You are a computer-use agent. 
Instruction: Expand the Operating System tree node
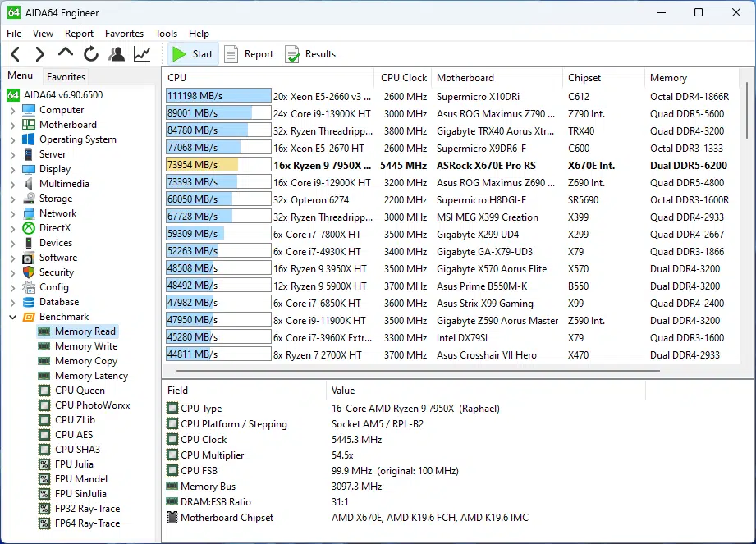(x=13, y=139)
